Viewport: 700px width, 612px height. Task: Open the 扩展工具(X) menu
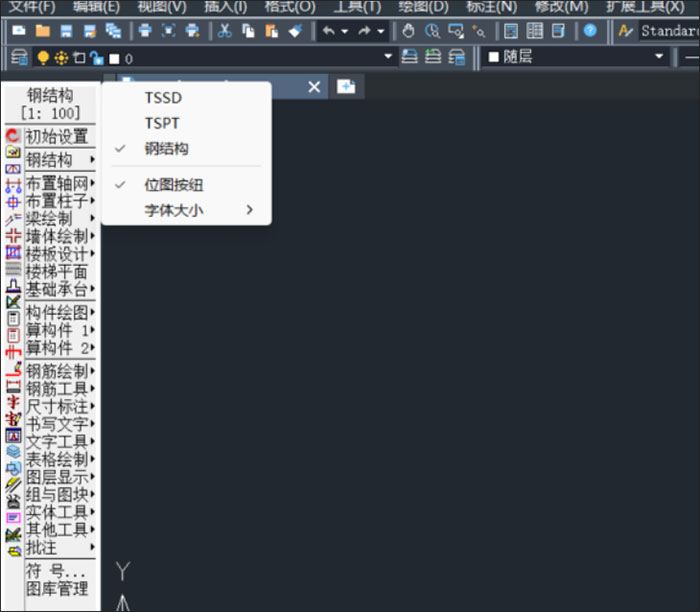point(645,7)
